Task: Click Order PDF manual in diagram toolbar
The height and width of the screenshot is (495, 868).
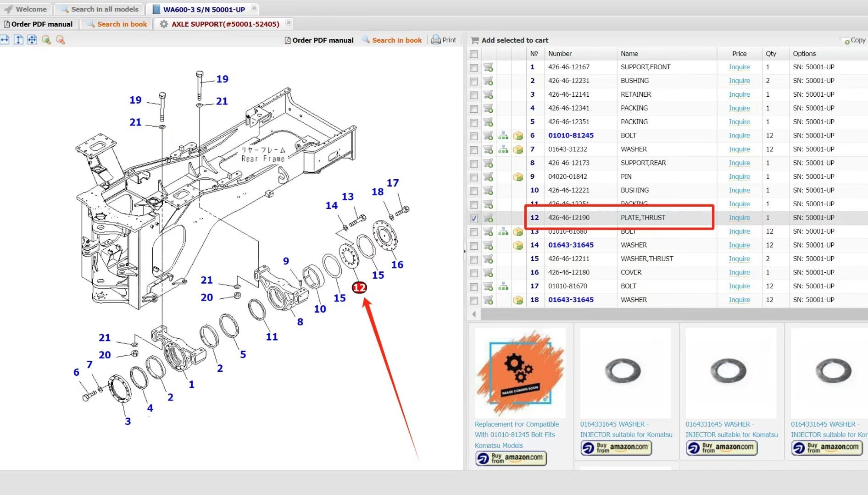Action: click(319, 40)
